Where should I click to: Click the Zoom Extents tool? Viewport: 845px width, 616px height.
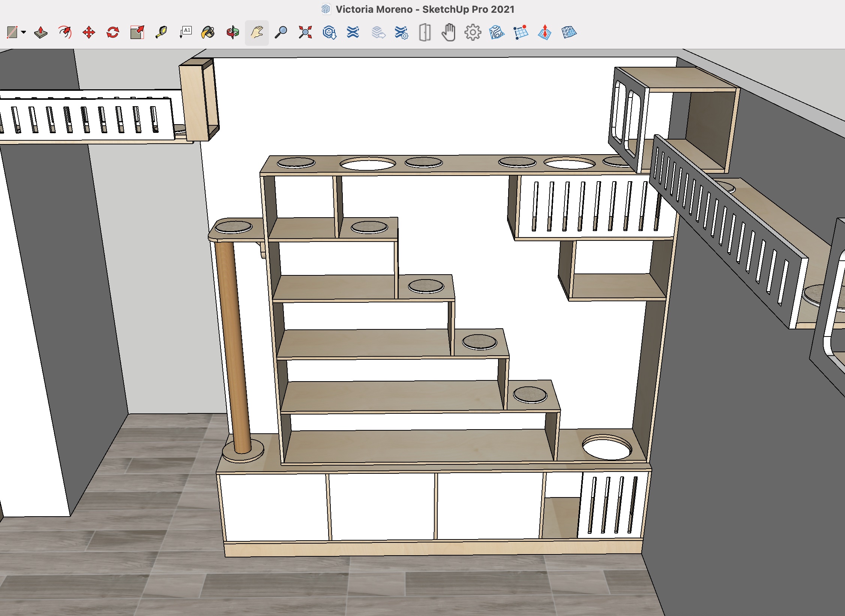point(305,32)
